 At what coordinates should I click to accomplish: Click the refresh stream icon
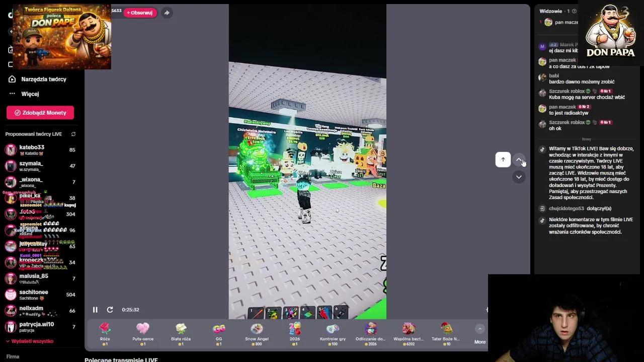(110, 310)
